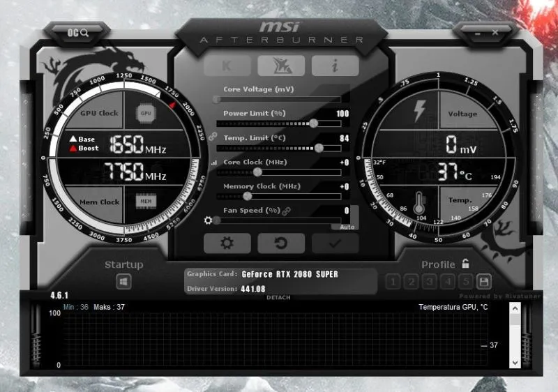Click the MEM chip icon in the clock gauge
Image resolution: width=558 pixels, height=392 pixels.
click(146, 202)
